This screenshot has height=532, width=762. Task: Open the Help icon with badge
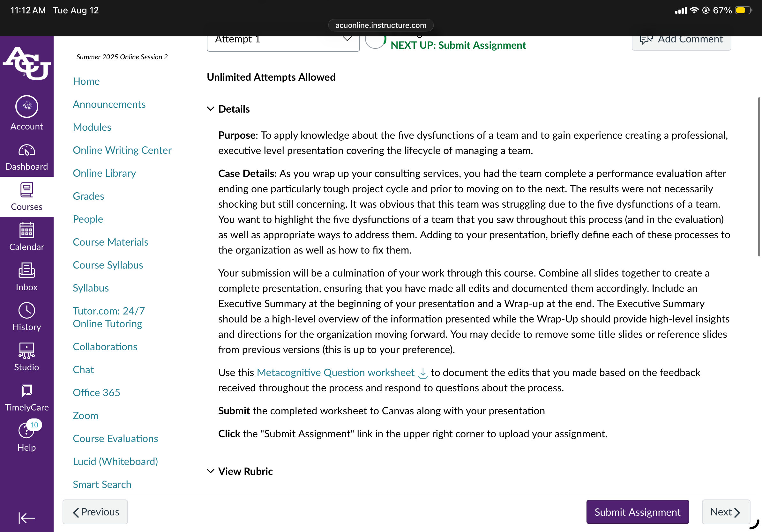coord(26,431)
